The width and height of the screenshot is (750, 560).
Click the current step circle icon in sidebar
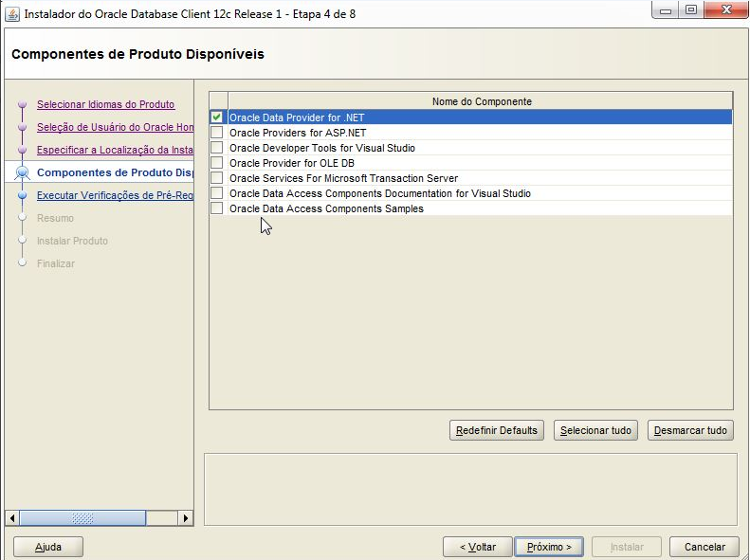(22, 172)
